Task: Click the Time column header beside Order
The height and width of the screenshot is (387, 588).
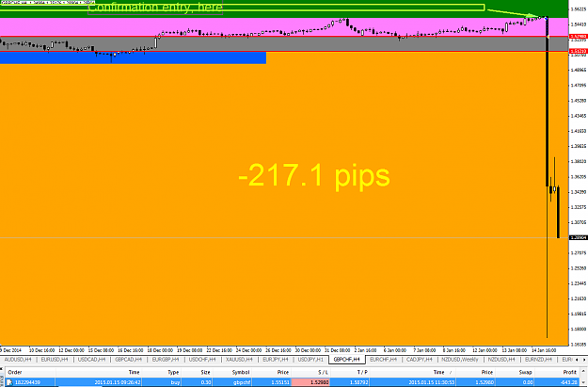Action: [x=134, y=372]
